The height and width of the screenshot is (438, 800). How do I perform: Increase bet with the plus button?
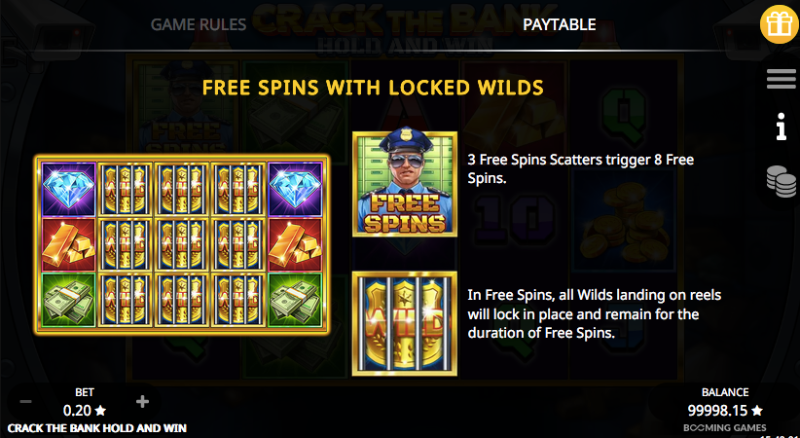(x=142, y=402)
